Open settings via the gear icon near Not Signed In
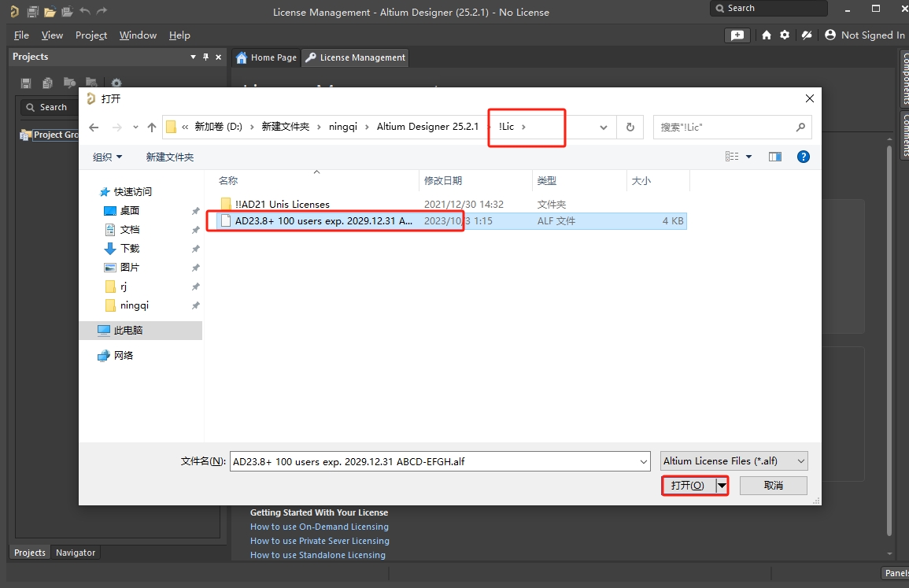Viewport: 909px width, 588px height. 785,35
